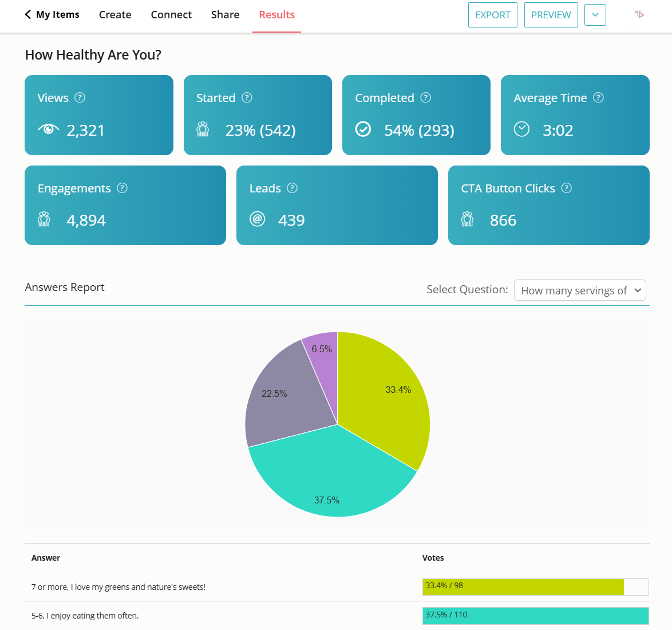Click the Leads question mark icon
Image resolution: width=672 pixels, height=630 pixels.
[292, 188]
